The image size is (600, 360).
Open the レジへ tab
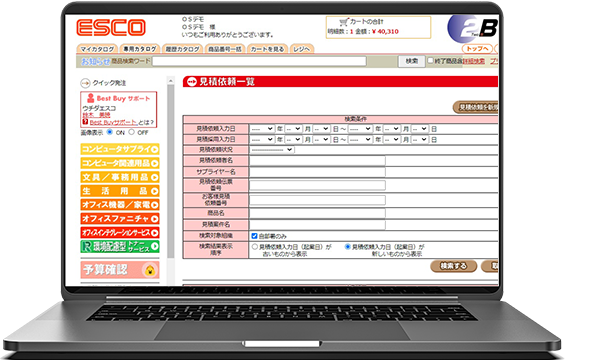click(x=302, y=49)
